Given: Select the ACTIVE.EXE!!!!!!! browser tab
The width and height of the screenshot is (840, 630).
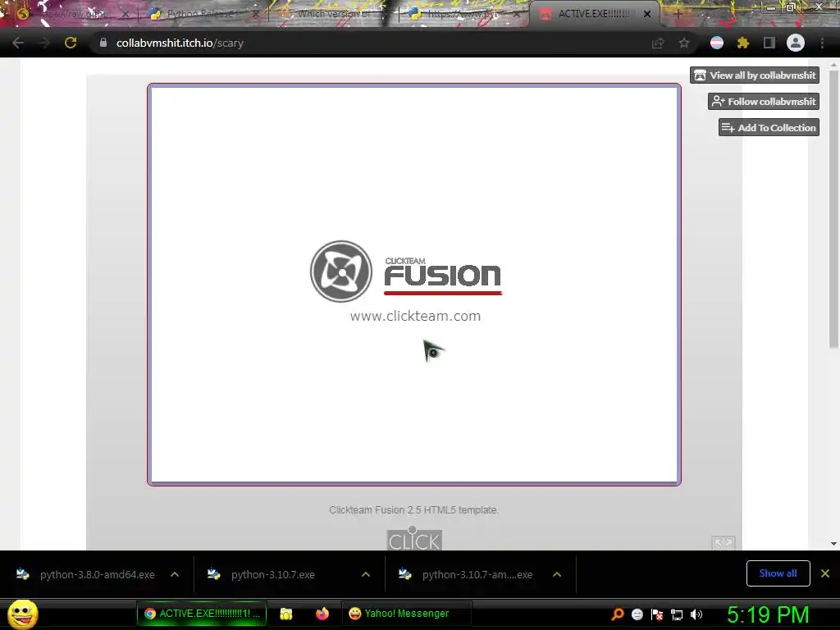Looking at the screenshot, I should coord(594,14).
